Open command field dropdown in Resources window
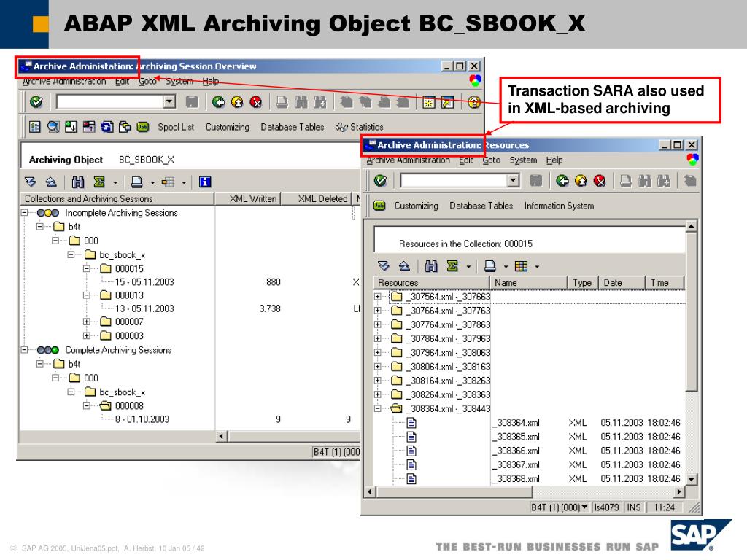This screenshot has height=560, width=747. click(513, 181)
